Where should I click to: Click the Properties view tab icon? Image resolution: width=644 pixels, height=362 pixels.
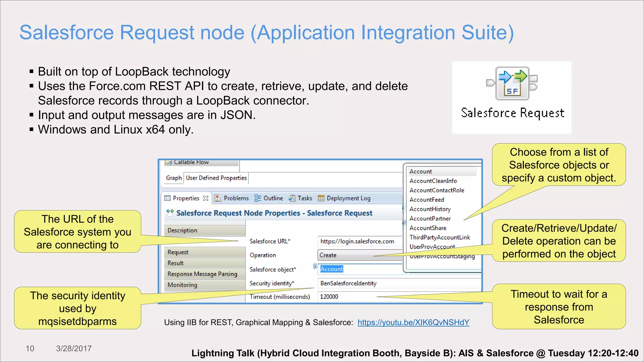click(x=167, y=198)
